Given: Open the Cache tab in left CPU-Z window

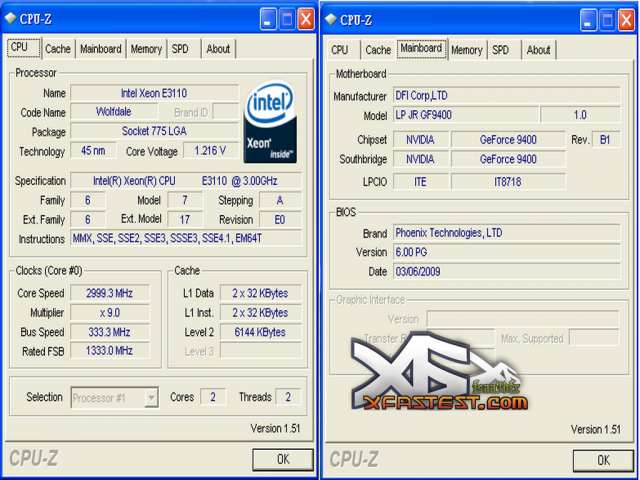Looking at the screenshot, I should coord(58,49).
